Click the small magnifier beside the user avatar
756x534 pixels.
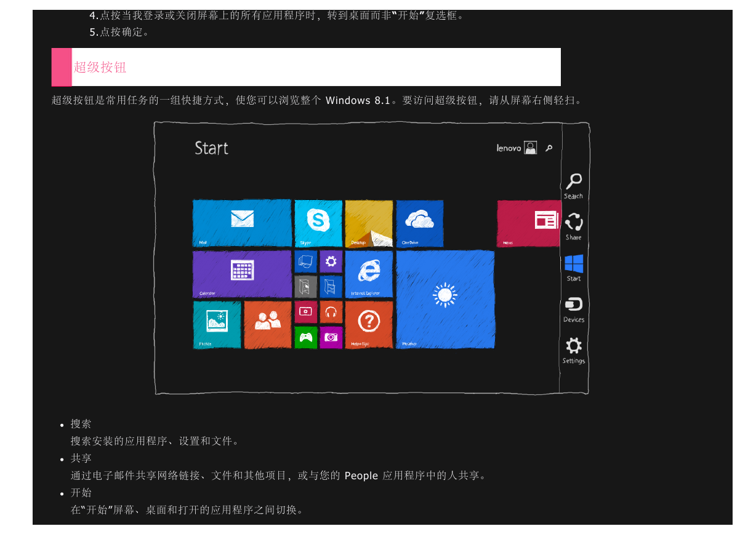tap(549, 148)
